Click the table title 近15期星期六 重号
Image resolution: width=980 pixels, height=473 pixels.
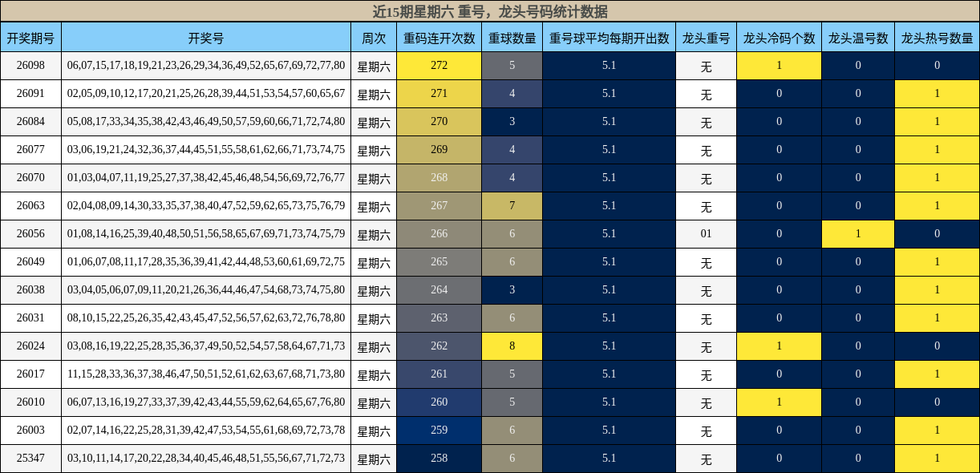pyautogui.click(x=490, y=11)
